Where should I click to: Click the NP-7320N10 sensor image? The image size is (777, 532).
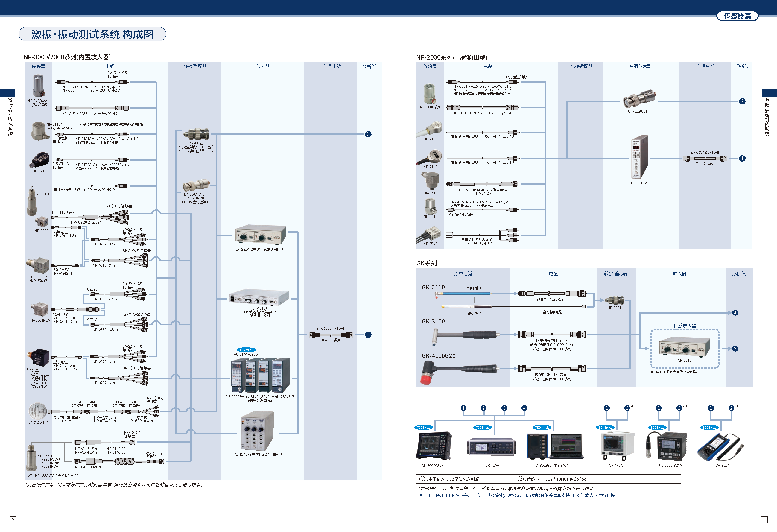click(38, 411)
